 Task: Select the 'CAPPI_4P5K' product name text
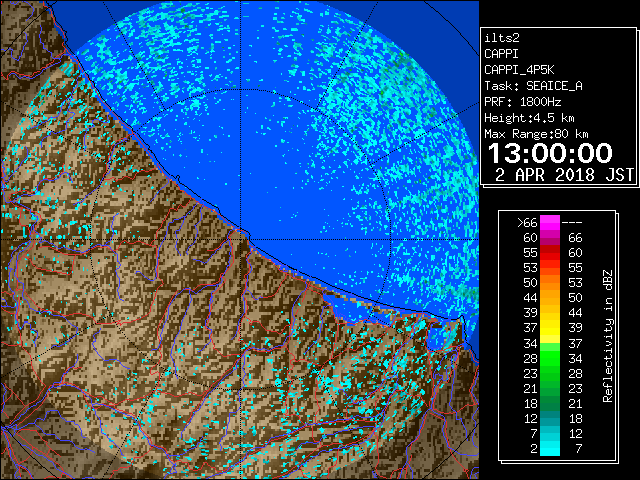click(519, 70)
